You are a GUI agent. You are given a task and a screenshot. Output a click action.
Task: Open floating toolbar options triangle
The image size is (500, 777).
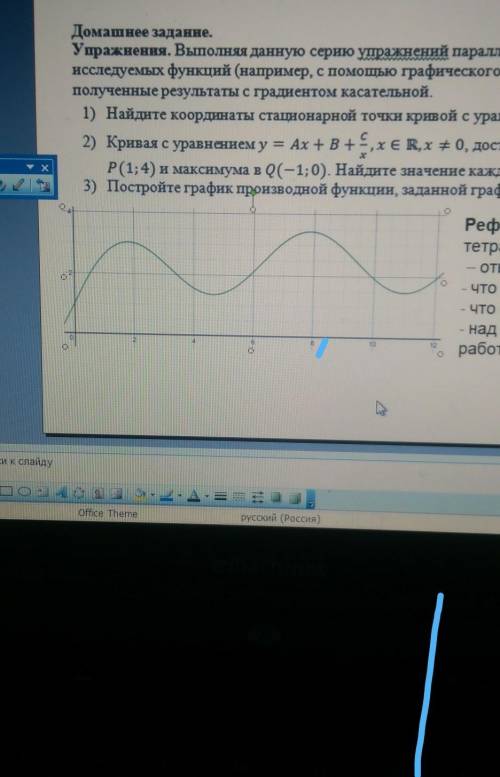click(x=30, y=167)
